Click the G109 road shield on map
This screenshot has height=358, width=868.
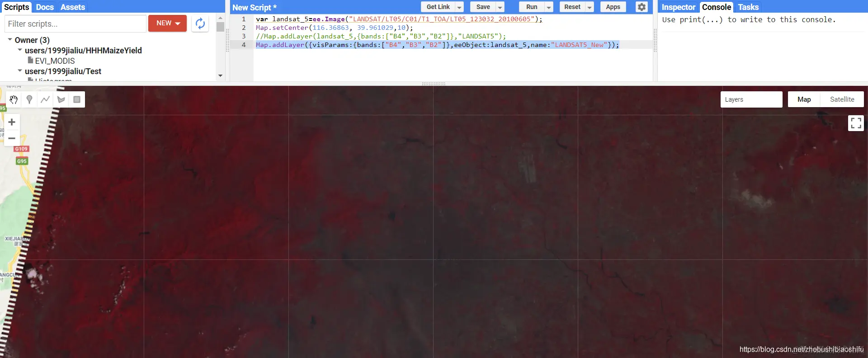pyautogui.click(x=21, y=149)
